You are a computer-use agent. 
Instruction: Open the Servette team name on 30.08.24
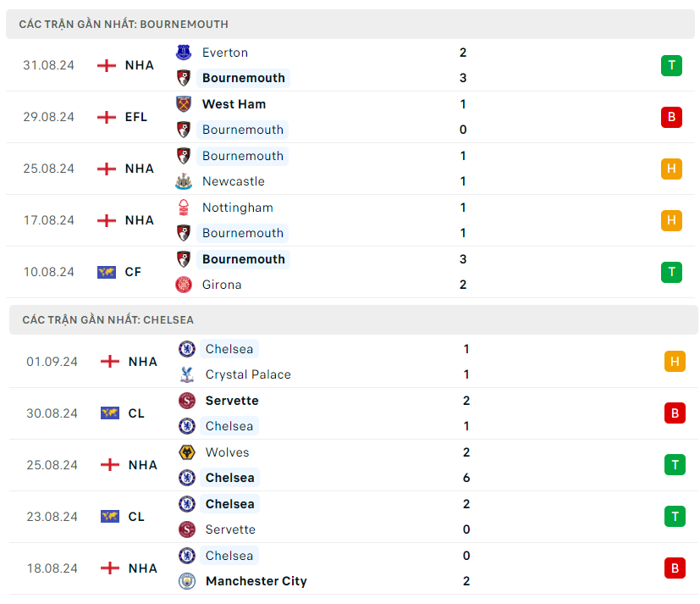click(232, 401)
